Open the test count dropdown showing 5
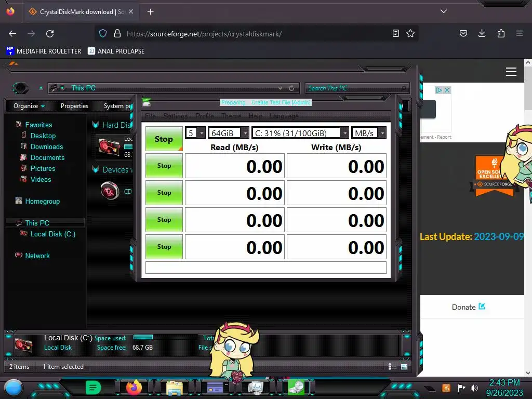This screenshot has height=399, width=532. point(195,132)
